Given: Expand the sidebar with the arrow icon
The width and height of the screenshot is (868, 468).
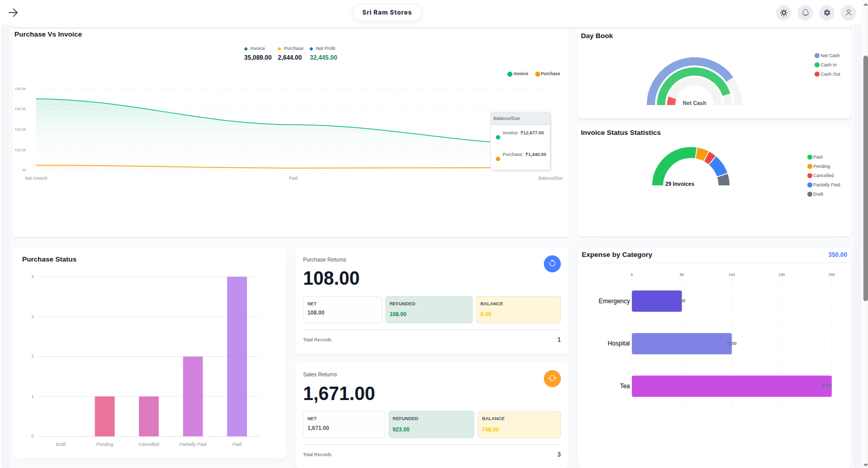Looking at the screenshot, I should click(13, 12).
